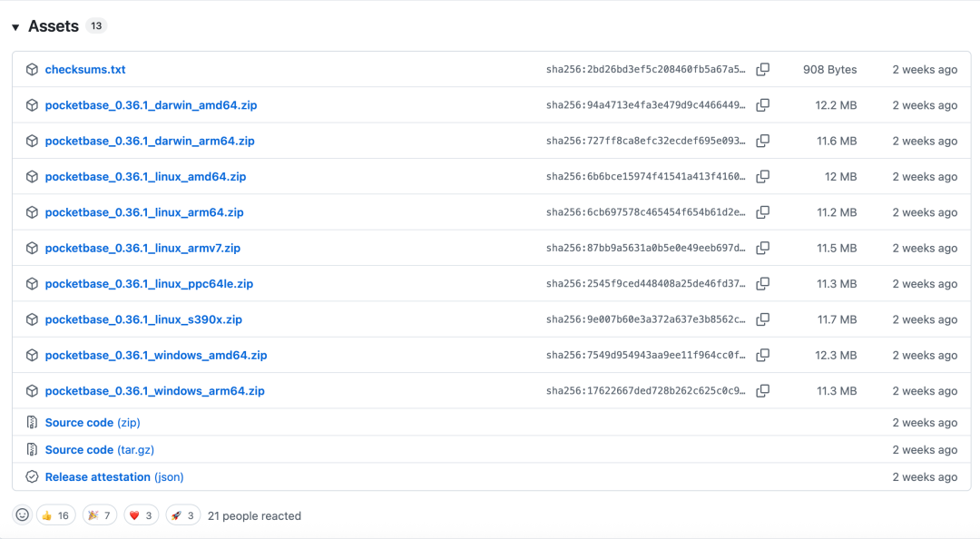The image size is (980, 539).
Task: Click the verified badge icon beside Release attestation
Action: [32, 476]
